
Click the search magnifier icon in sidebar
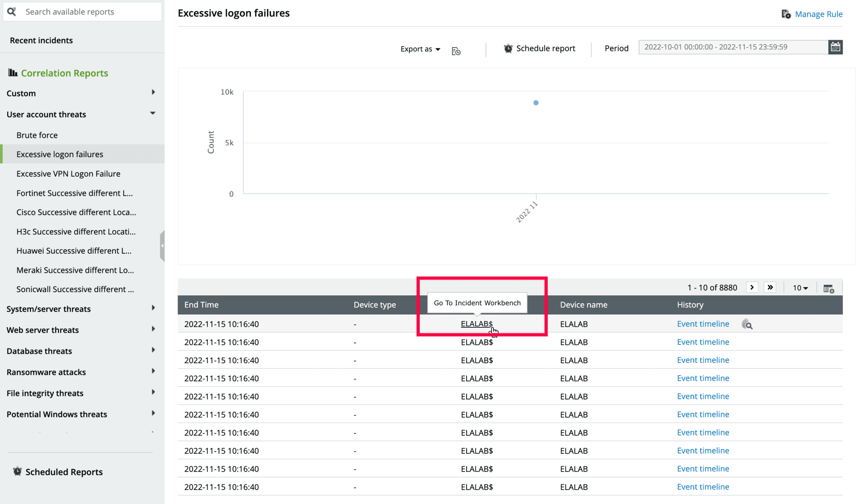click(x=12, y=12)
